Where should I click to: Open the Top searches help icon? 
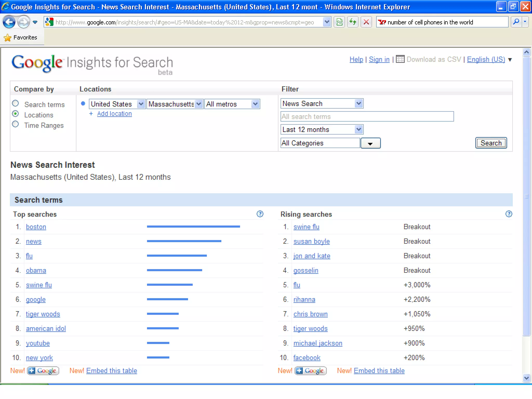260,214
